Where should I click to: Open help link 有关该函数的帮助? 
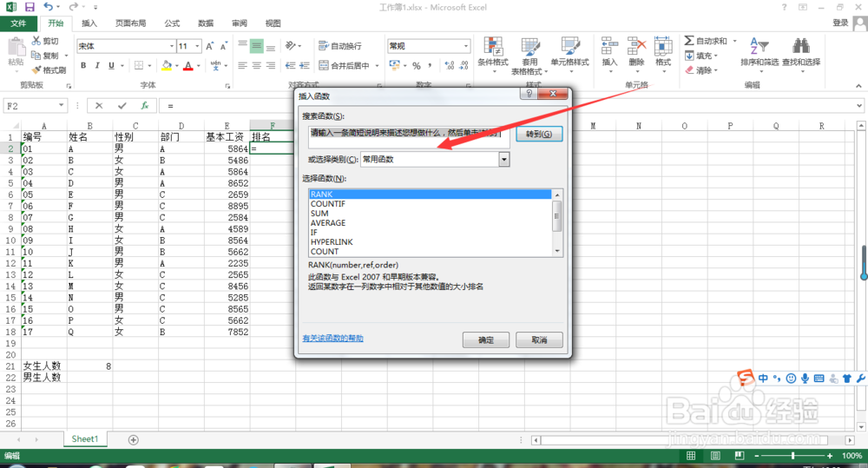pyautogui.click(x=332, y=339)
